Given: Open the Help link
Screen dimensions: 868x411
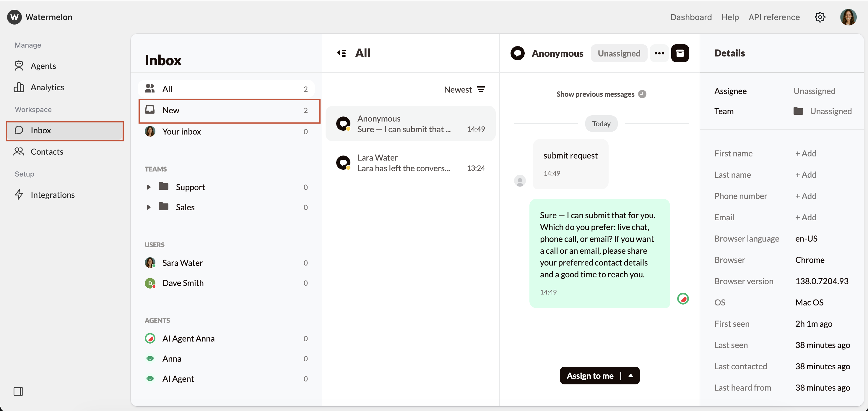Looking at the screenshot, I should [730, 17].
